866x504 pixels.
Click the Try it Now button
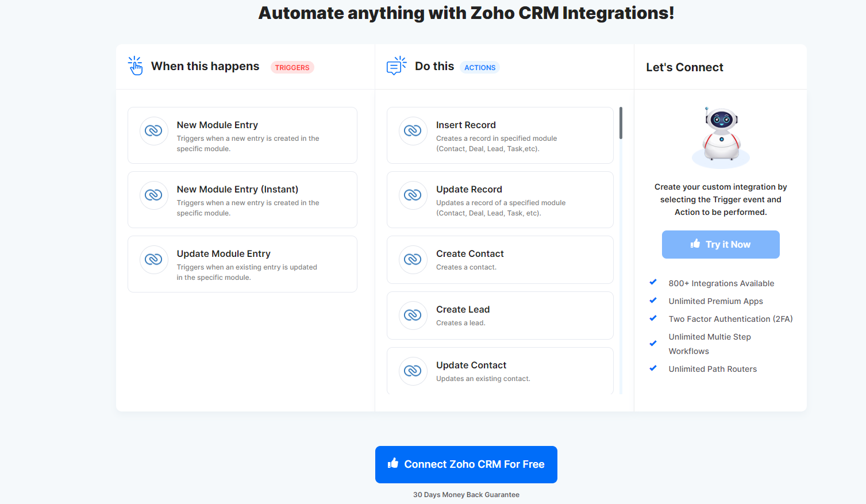point(721,244)
